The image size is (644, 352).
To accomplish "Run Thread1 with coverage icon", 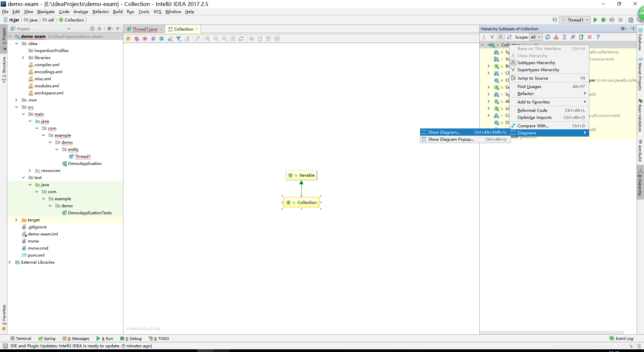I will click(x=612, y=20).
